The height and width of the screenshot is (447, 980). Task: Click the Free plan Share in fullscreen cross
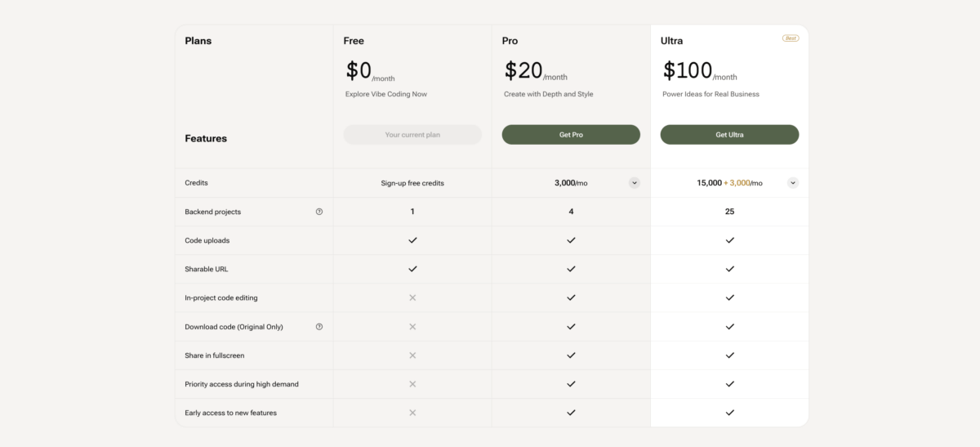412,355
